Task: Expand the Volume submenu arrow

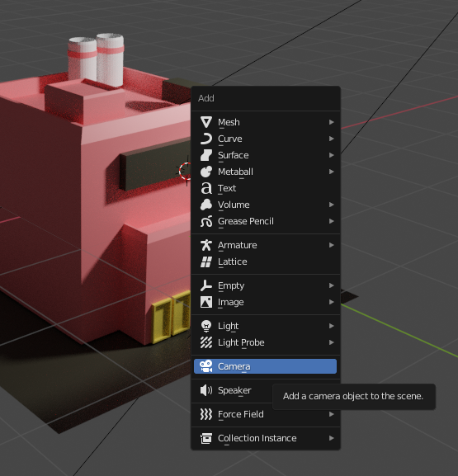Action: pos(332,205)
